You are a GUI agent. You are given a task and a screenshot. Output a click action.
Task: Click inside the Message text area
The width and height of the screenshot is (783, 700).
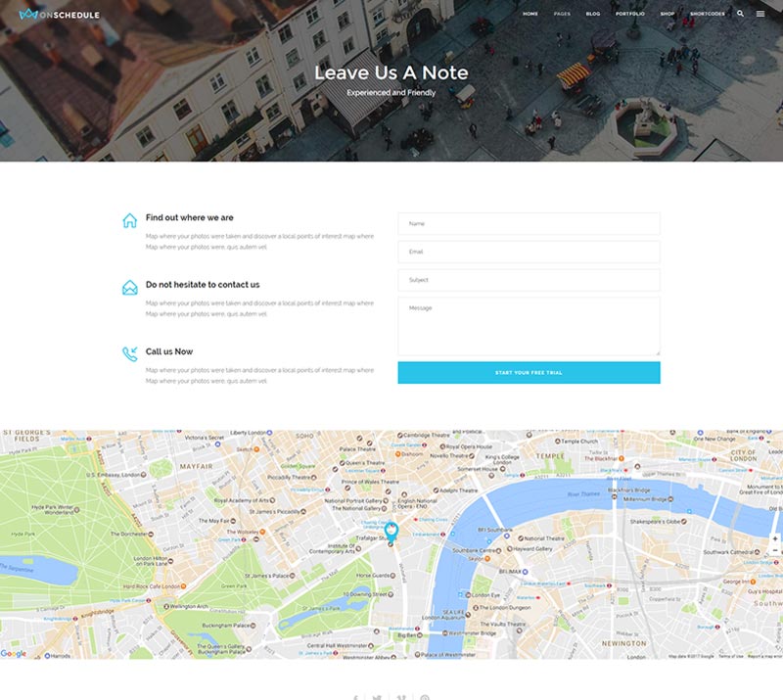[x=529, y=326]
